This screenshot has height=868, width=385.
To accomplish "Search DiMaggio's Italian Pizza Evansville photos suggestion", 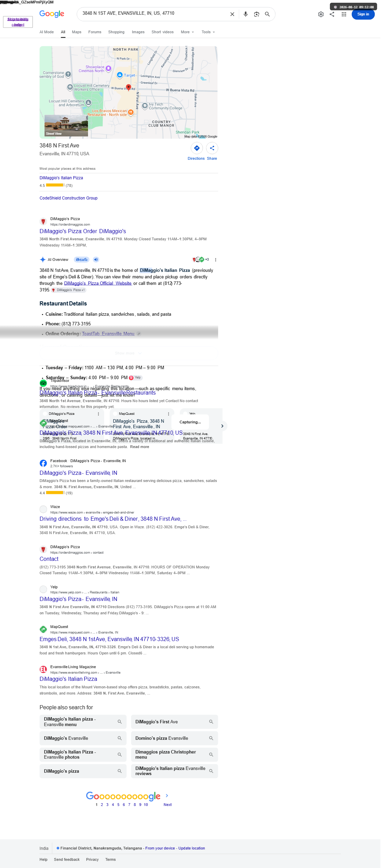I will click(x=83, y=755).
